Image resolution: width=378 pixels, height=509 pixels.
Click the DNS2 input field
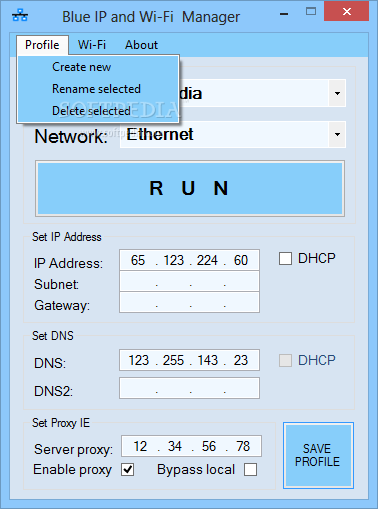click(189, 388)
